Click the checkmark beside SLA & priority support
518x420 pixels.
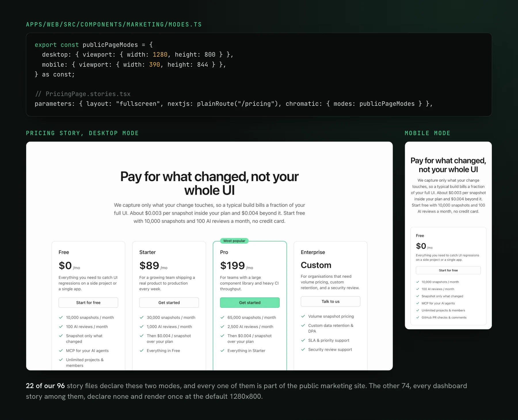(303, 340)
